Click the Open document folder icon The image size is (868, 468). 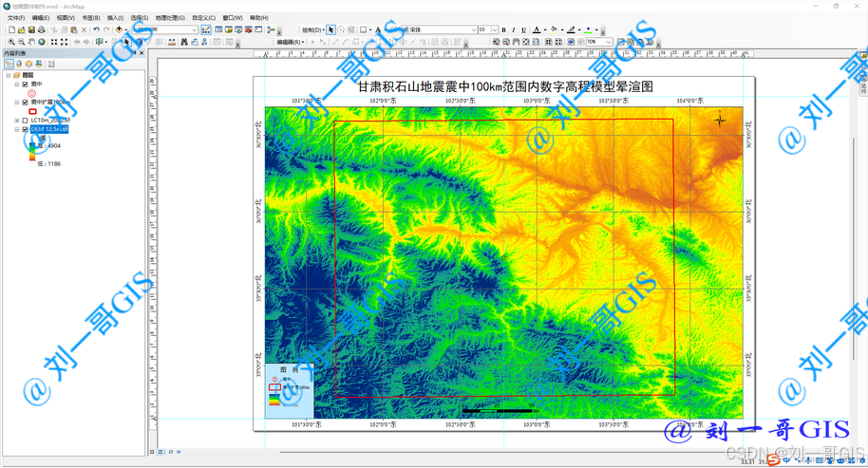pyautogui.click(x=22, y=29)
